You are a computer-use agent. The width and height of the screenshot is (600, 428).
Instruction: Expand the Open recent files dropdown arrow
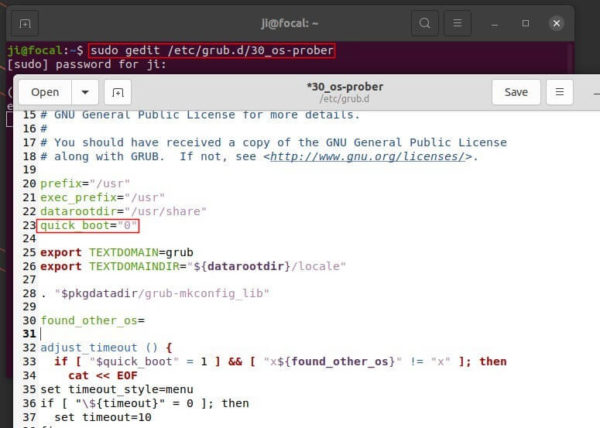coord(85,92)
